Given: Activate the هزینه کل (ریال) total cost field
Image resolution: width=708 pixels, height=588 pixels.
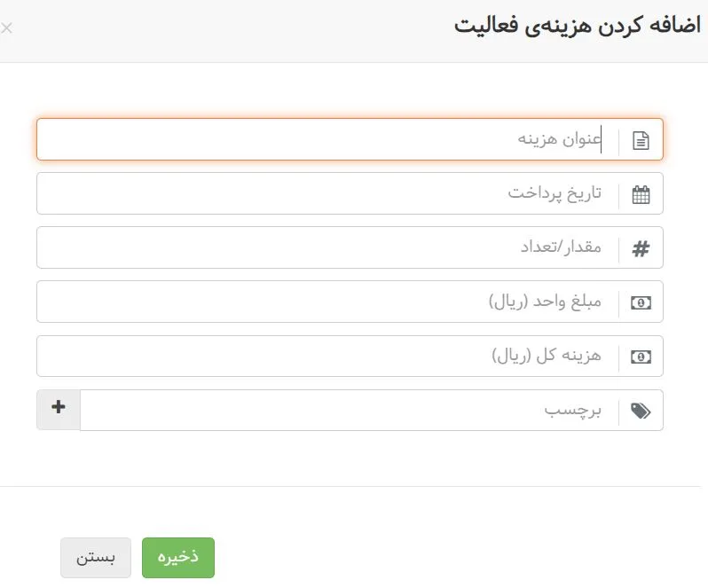Looking at the screenshot, I should coord(328,357).
